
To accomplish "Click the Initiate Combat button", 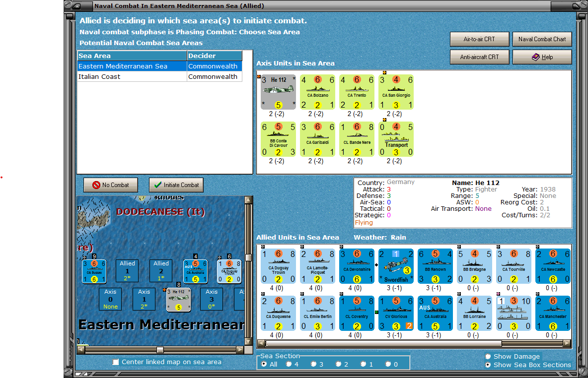I will coord(176,185).
